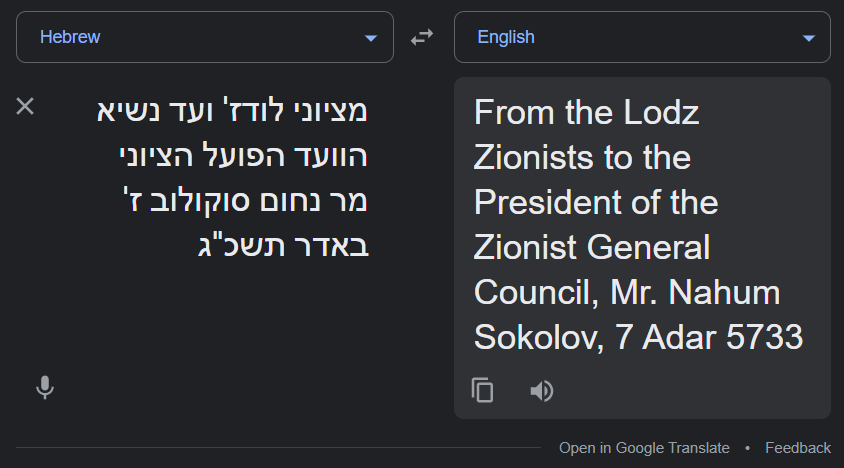This screenshot has width=844, height=468.
Task: Click the empty area below the Hebrew text
Action: coord(232,320)
